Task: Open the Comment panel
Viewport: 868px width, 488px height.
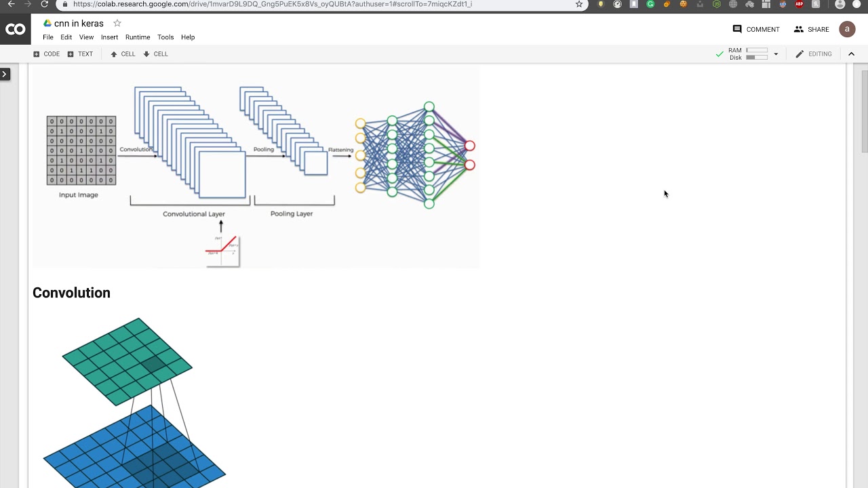Action: pyautogui.click(x=756, y=29)
